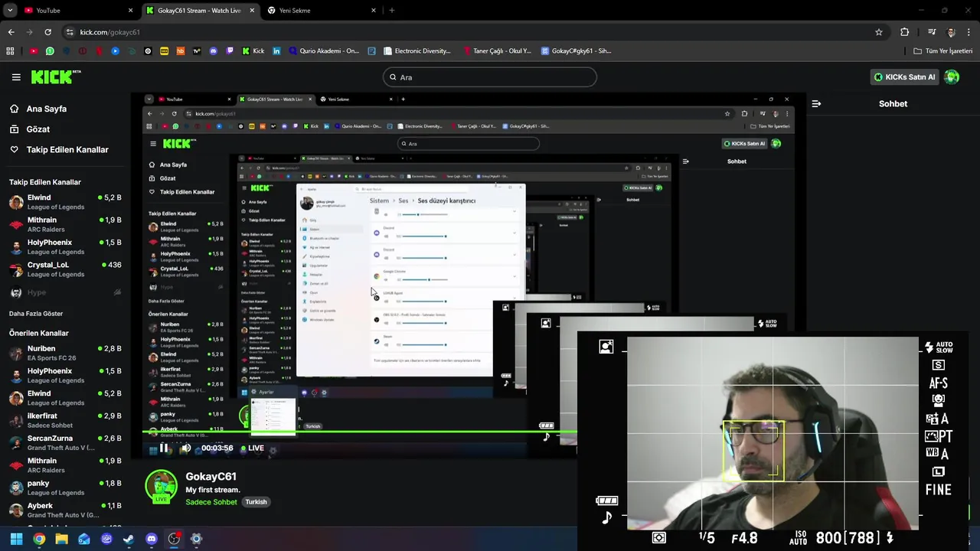Open the Sadece Sohbet category link
The height and width of the screenshot is (551, 980).
211,502
